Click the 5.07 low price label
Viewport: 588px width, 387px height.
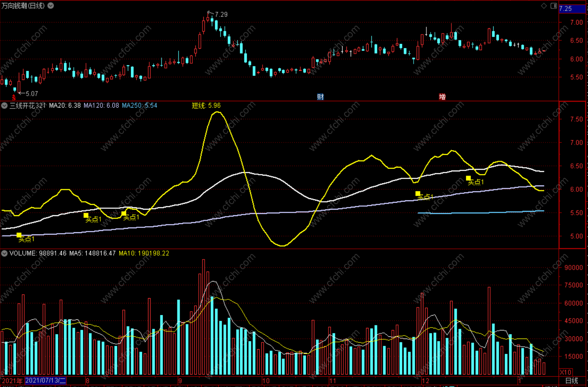click(x=32, y=94)
